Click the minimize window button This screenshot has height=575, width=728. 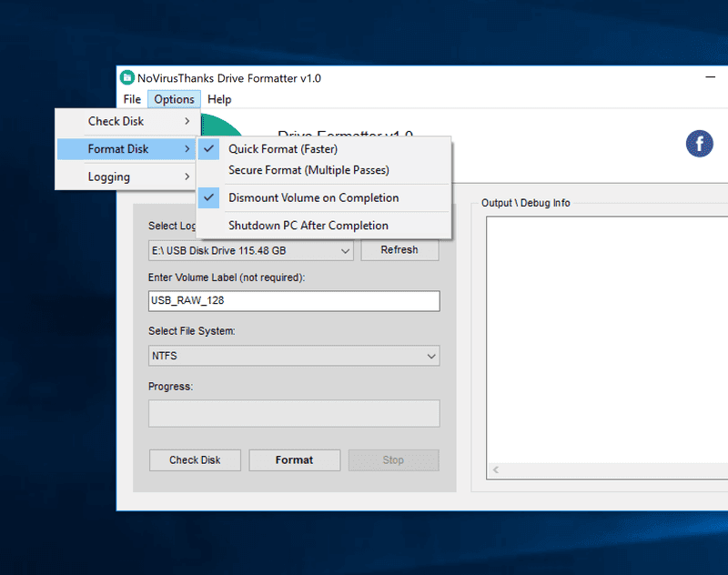710,78
